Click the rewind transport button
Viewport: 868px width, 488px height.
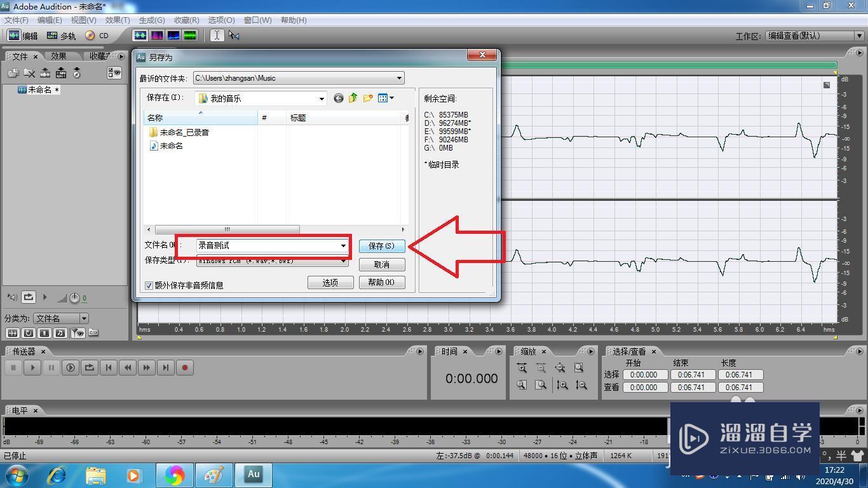pos(128,367)
